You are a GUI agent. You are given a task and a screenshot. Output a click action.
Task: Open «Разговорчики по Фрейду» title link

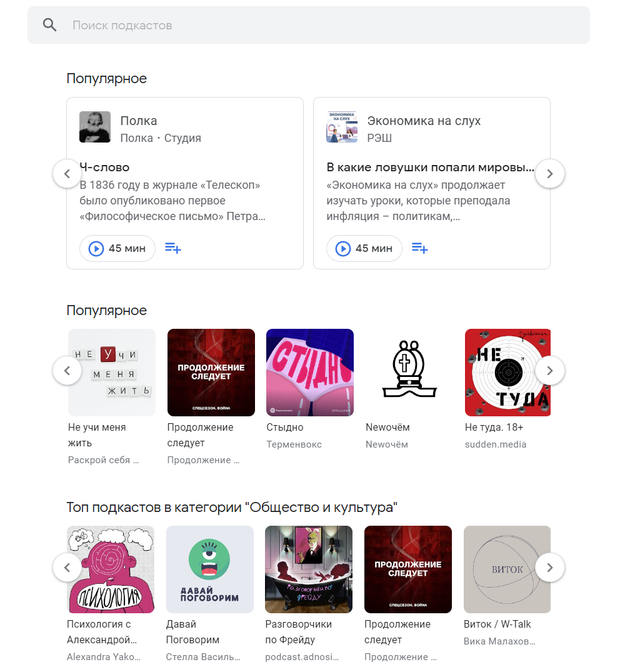299,632
